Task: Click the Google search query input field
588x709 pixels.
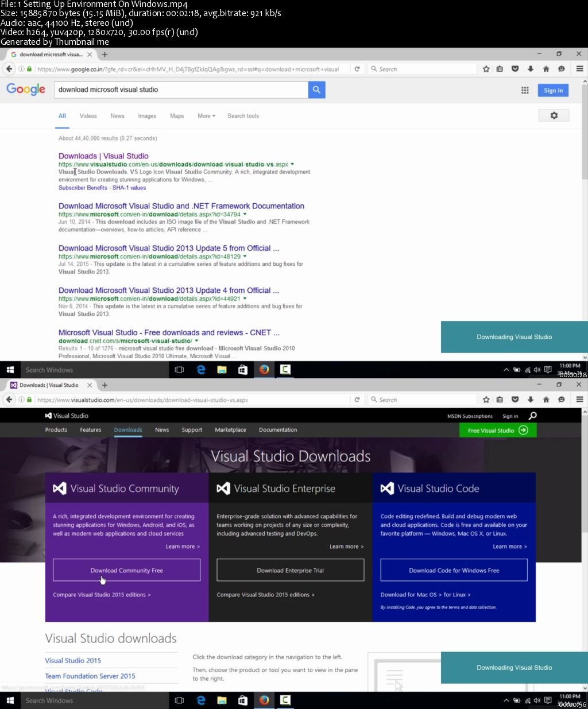Action: tap(181, 90)
